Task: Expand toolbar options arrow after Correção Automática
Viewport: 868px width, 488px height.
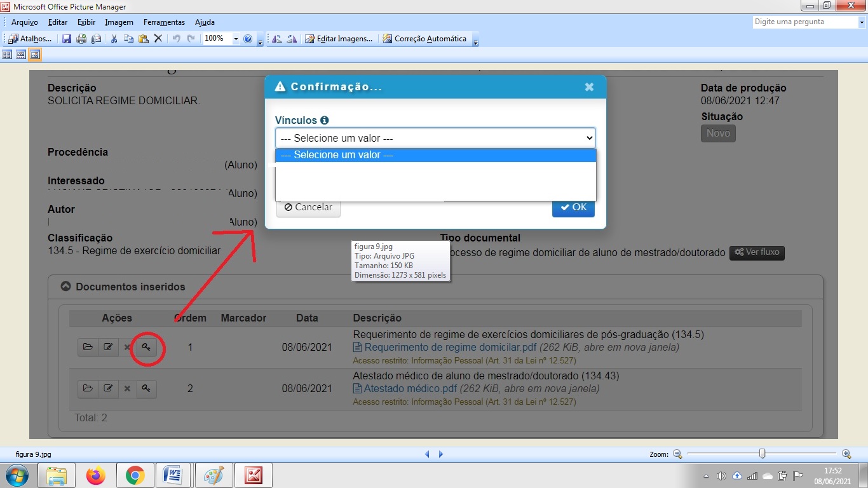Action: coord(475,41)
